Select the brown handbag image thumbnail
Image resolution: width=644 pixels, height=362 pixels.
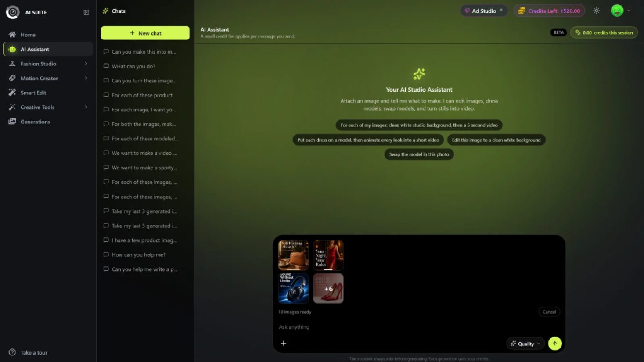coord(293,255)
